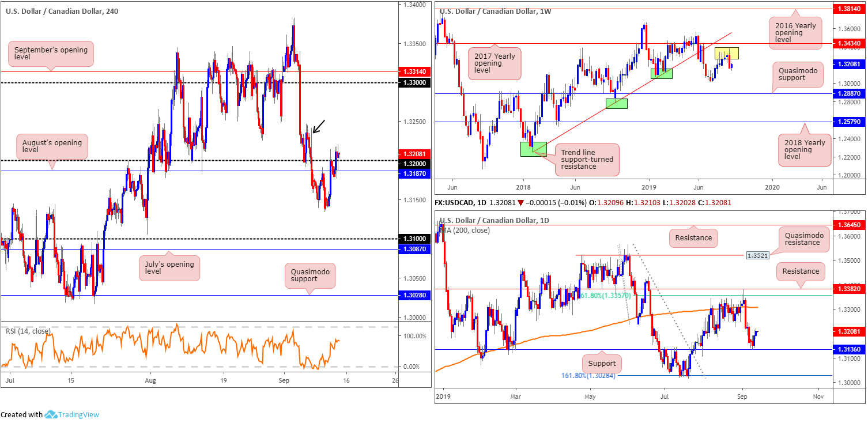Viewport: 868px width, 423px height.
Task: Click the blue 1.28870 price label
Action: [850, 93]
